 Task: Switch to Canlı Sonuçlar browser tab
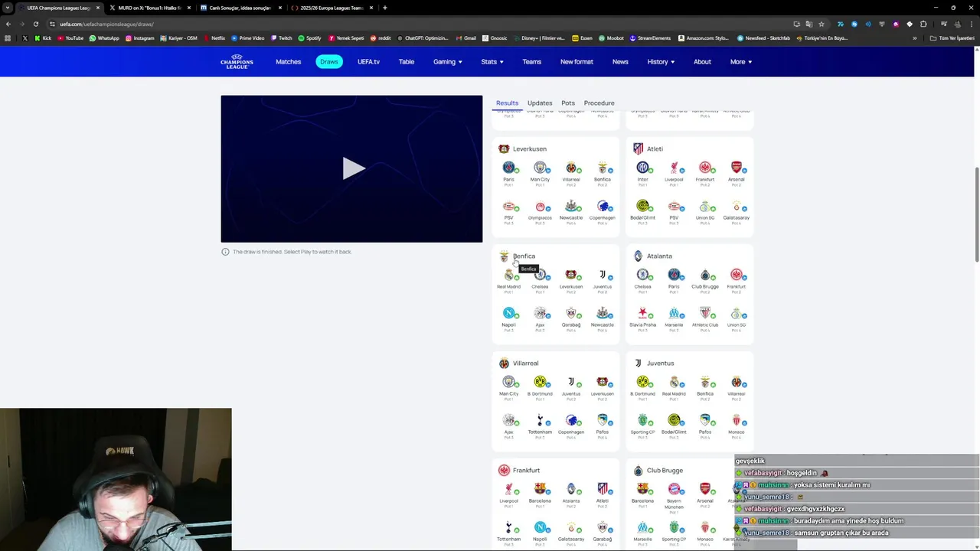pos(240,8)
